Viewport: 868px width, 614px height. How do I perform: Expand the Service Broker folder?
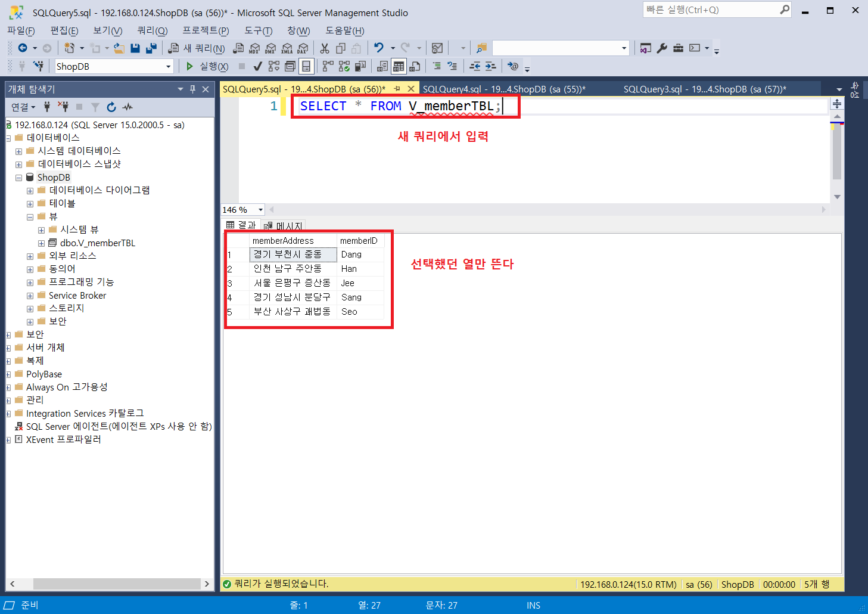click(x=30, y=296)
